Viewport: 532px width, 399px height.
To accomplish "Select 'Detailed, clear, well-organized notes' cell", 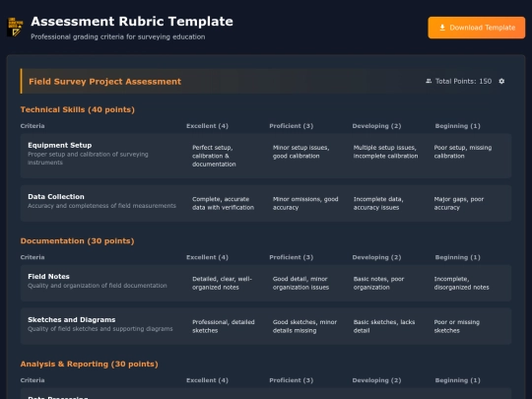I will pyautogui.click(x=222, y=283).
